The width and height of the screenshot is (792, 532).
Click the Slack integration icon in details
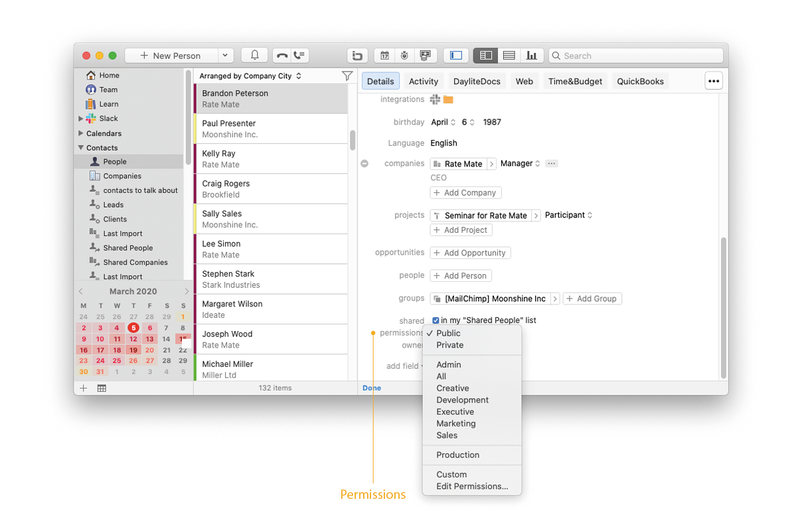(x=435, y=100)
